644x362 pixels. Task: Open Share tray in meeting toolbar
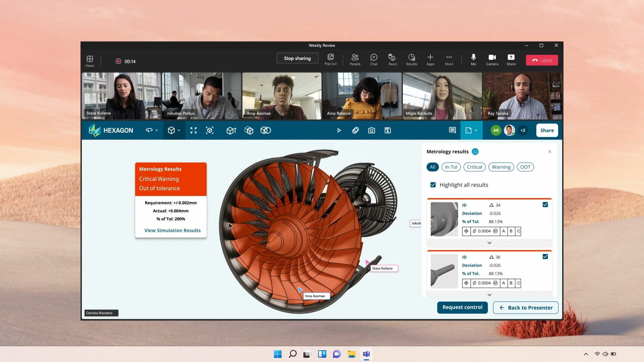click(511, 60)
